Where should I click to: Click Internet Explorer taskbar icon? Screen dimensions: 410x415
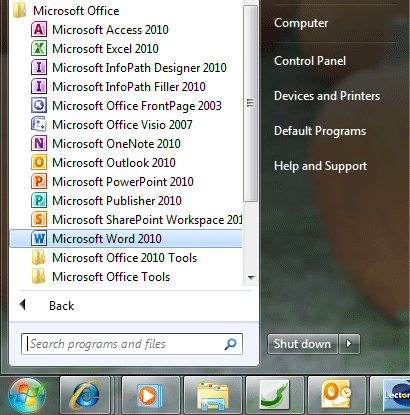click(85, 395)
